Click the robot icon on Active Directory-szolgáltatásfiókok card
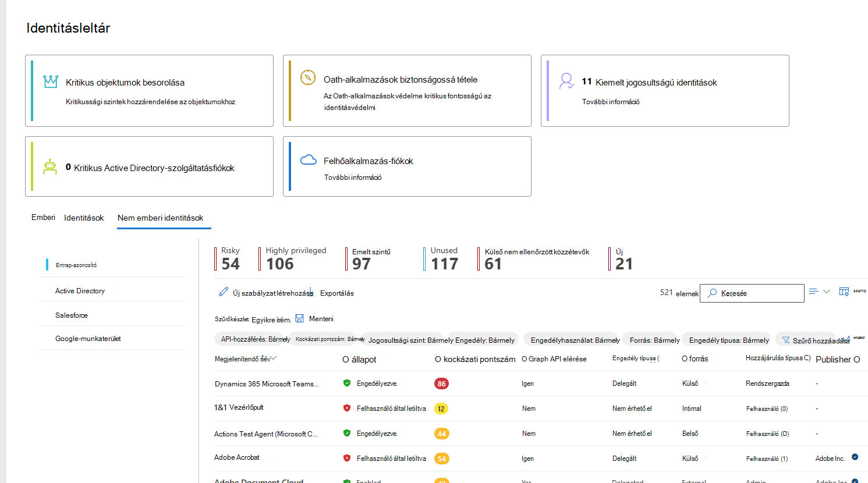This screenshot has height=483, width=868. click(x=50, y=167)
